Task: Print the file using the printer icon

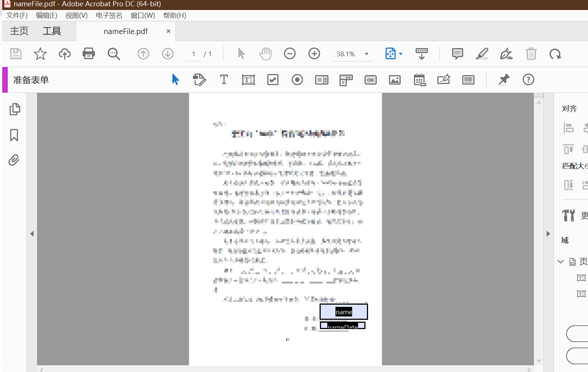Action: pos(89,54)
